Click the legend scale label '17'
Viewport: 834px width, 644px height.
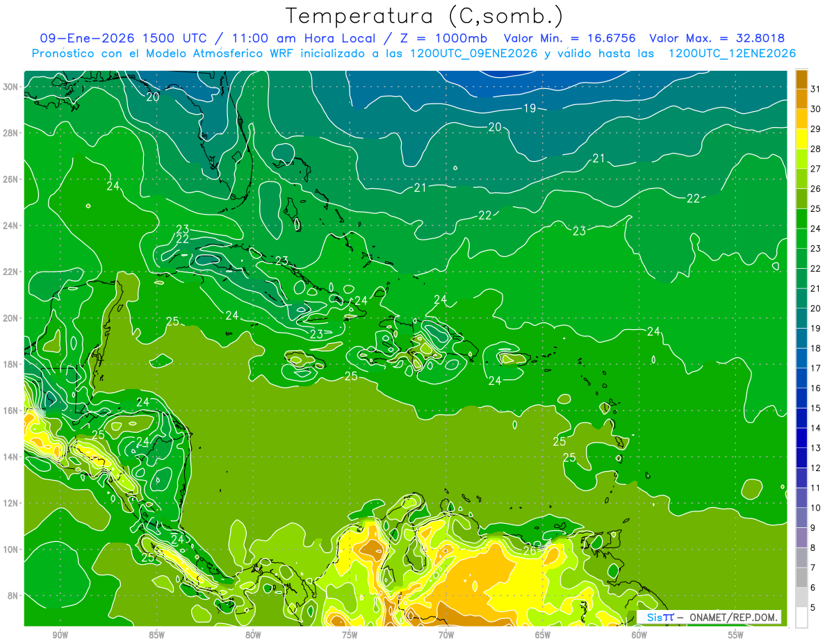(x=816, y=369)
